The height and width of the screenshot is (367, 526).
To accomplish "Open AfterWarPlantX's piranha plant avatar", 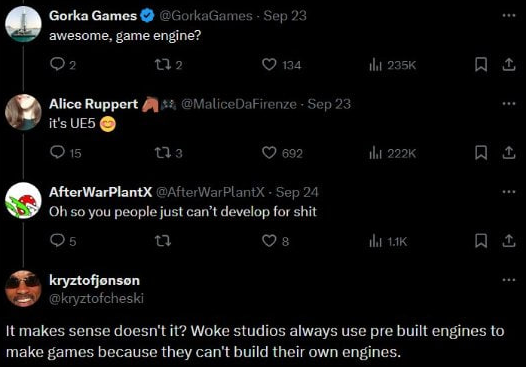I will click(x=23, y=201).
